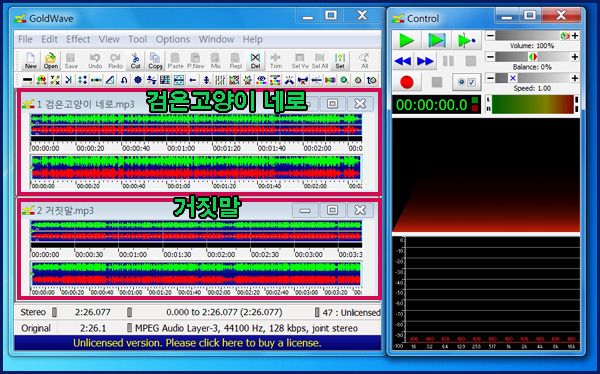The width and height of the screenshot is (600, 374).
Task: Open the Help menu
Action: [253, 39]
